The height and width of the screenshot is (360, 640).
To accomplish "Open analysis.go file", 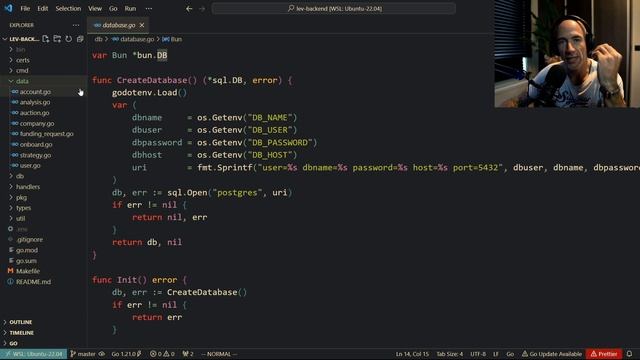I will click(35, 102).
